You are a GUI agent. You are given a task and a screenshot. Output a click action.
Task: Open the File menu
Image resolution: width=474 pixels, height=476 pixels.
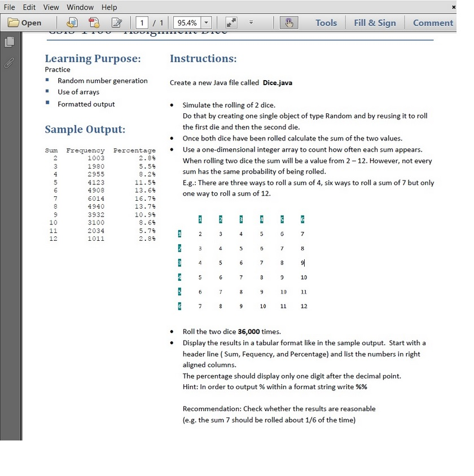pos(9,7)
